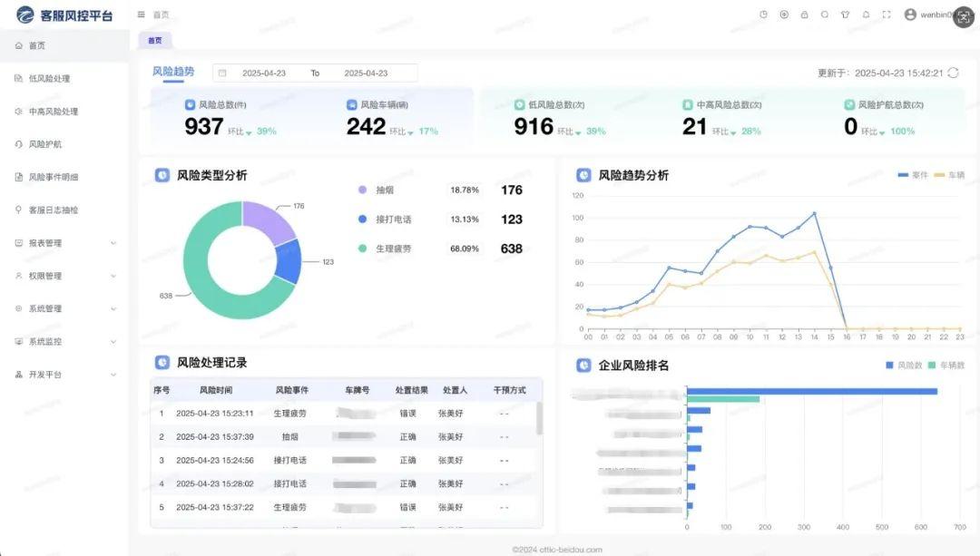
Task: Click the 风险趋势分析 panel icon
Action: coord(583,175)
